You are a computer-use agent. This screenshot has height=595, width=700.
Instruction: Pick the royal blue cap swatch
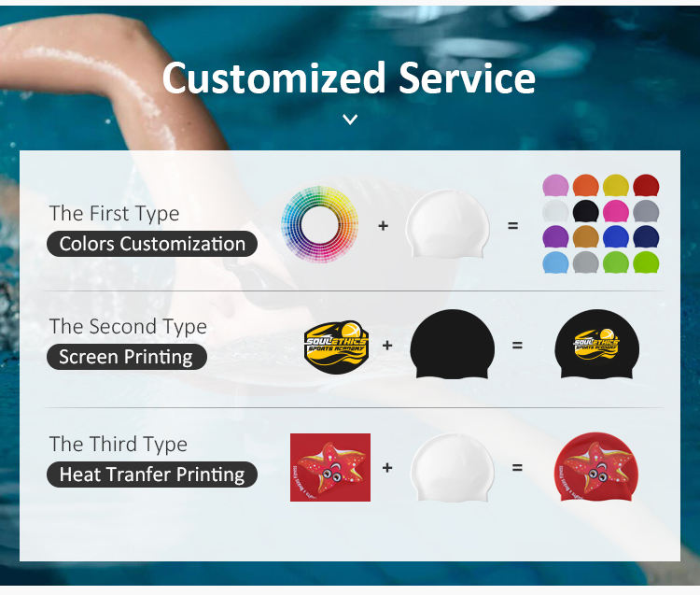(616, 236)
